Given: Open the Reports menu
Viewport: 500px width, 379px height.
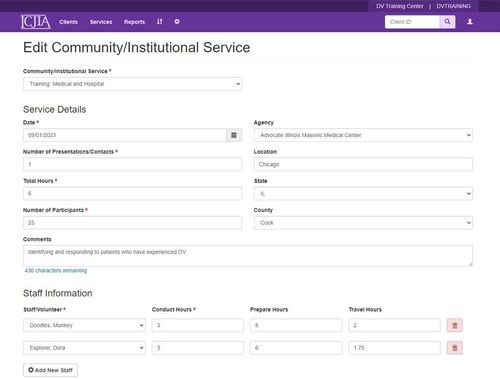Looking at the screenshot, I should coord(134,22).
